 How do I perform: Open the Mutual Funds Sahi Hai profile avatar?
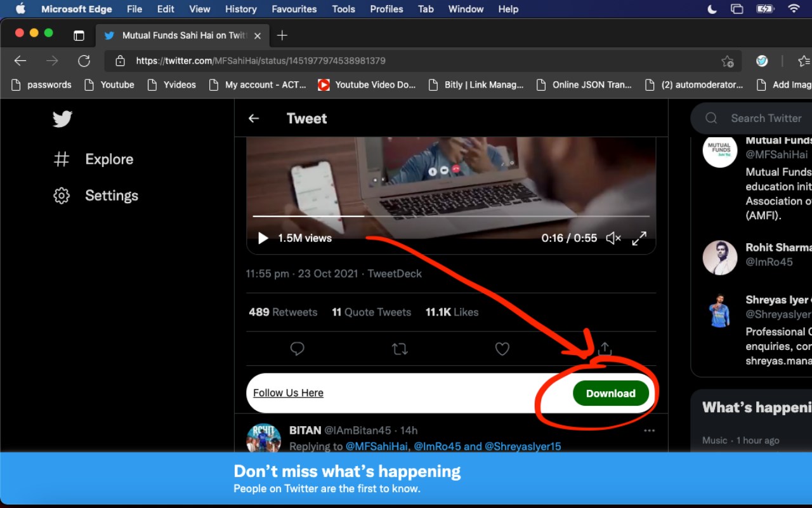tap(720, 150)
